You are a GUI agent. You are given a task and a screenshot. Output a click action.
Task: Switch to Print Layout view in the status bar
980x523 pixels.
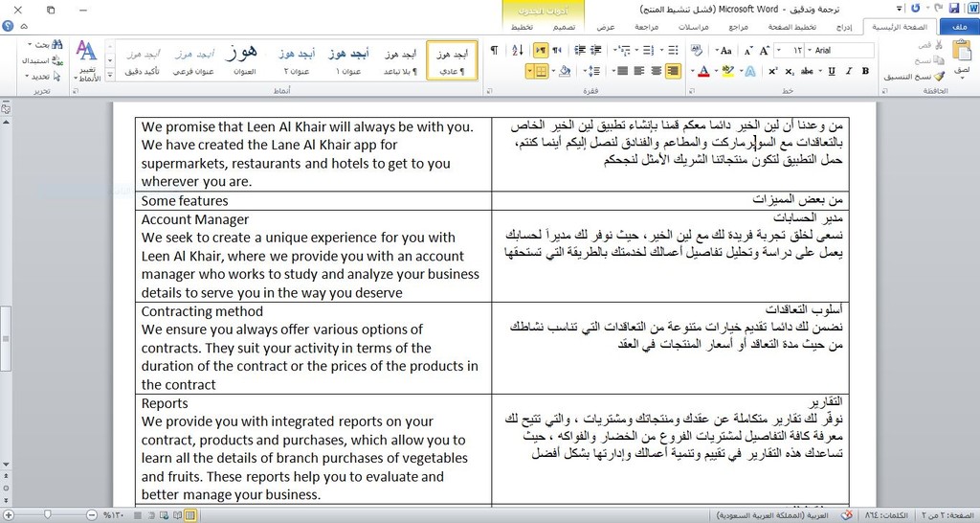pyautogui.click(x=190, y=515)
